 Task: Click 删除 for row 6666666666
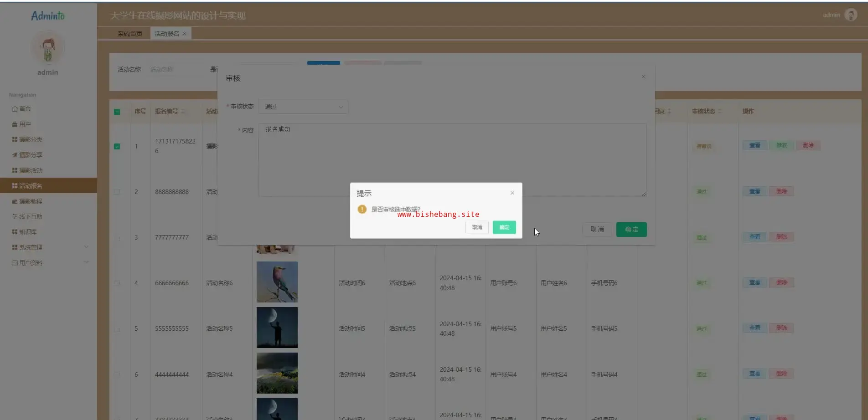(781, 282)
